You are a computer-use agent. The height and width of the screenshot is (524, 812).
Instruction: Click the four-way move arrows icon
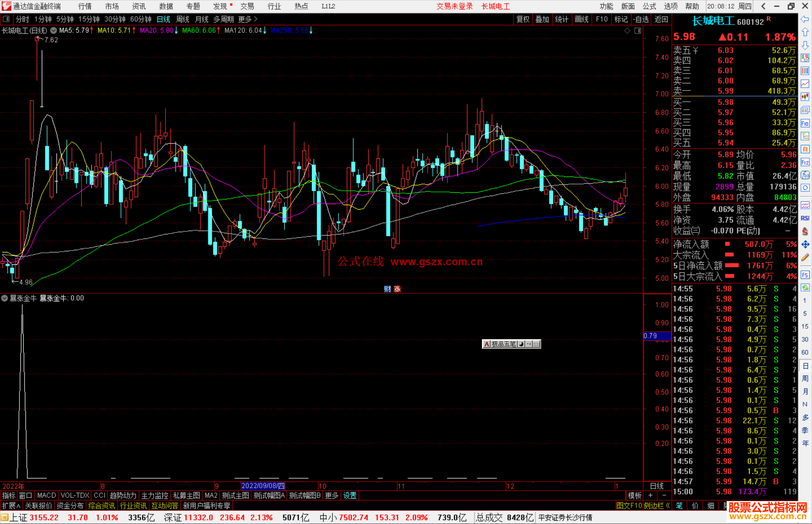[x=805, y=245]
